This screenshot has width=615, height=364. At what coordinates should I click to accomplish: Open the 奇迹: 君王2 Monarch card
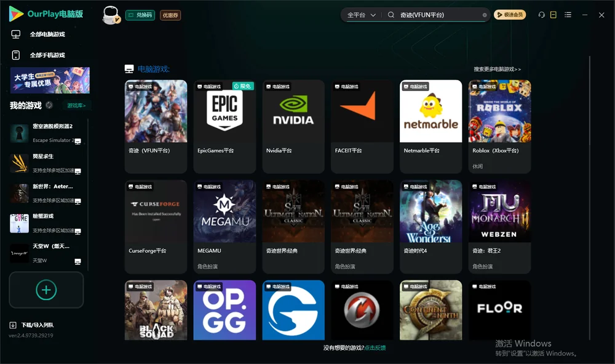[499, 226]
